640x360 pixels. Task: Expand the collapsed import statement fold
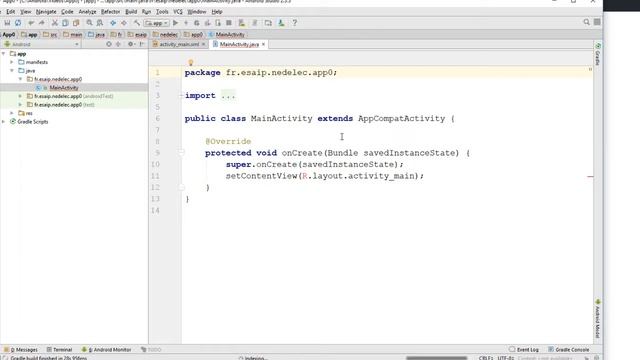tap(181, 96)
